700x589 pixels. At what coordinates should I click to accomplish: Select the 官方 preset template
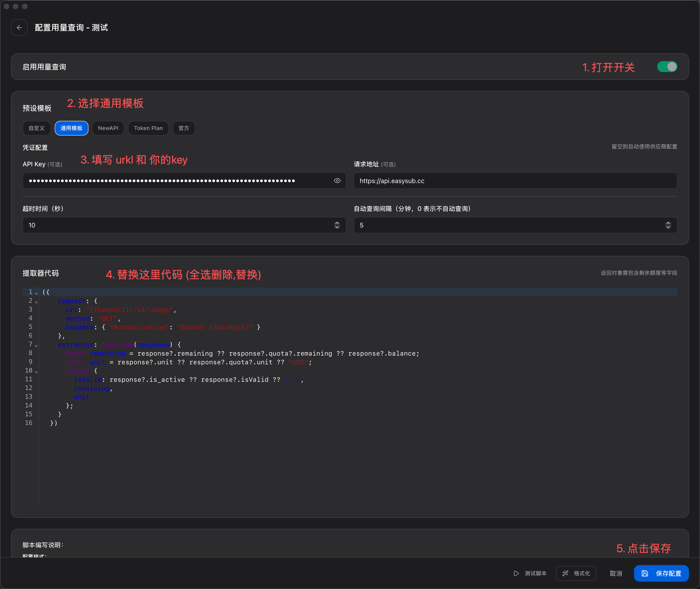click(x=184, y=128)
